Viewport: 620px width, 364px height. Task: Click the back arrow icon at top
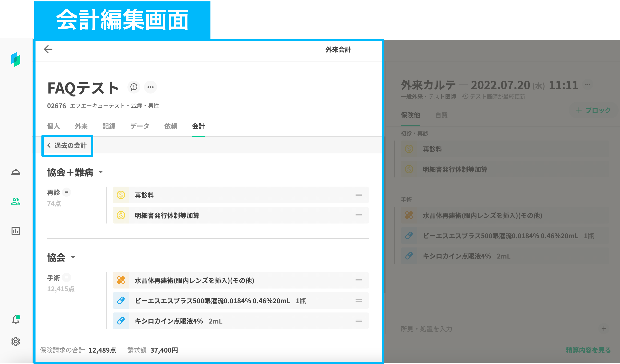coord(48,49)
